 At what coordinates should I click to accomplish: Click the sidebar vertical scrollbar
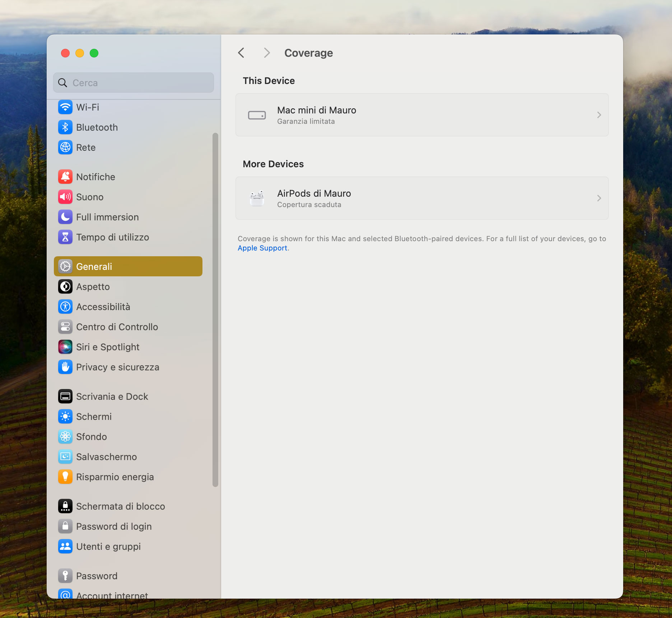point(215,310)
